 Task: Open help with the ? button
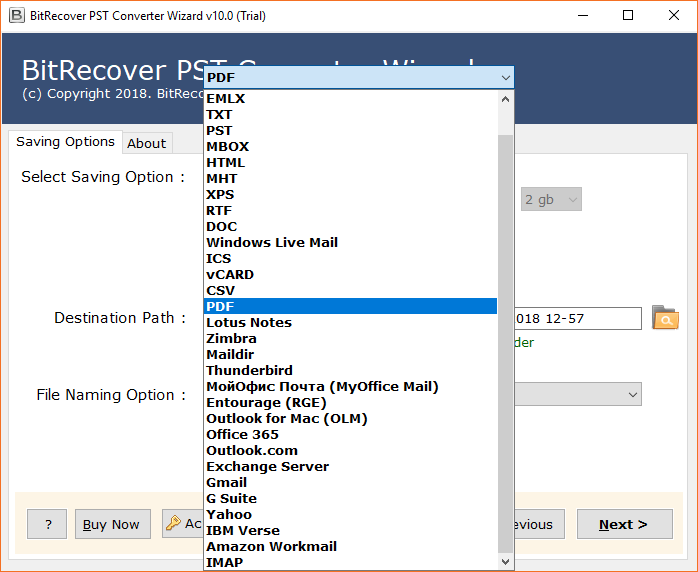point(47,524)
